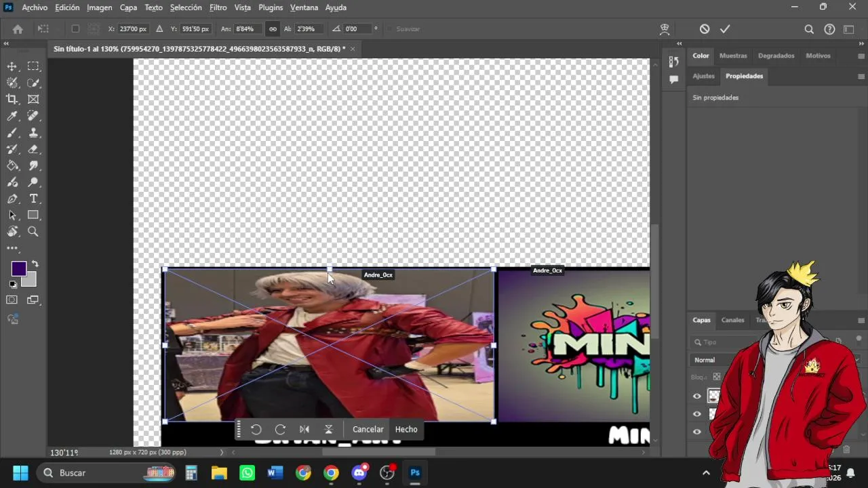Select the Zoom tool
The height and width of the screenshot is (488, 868).
pos(33,232)
